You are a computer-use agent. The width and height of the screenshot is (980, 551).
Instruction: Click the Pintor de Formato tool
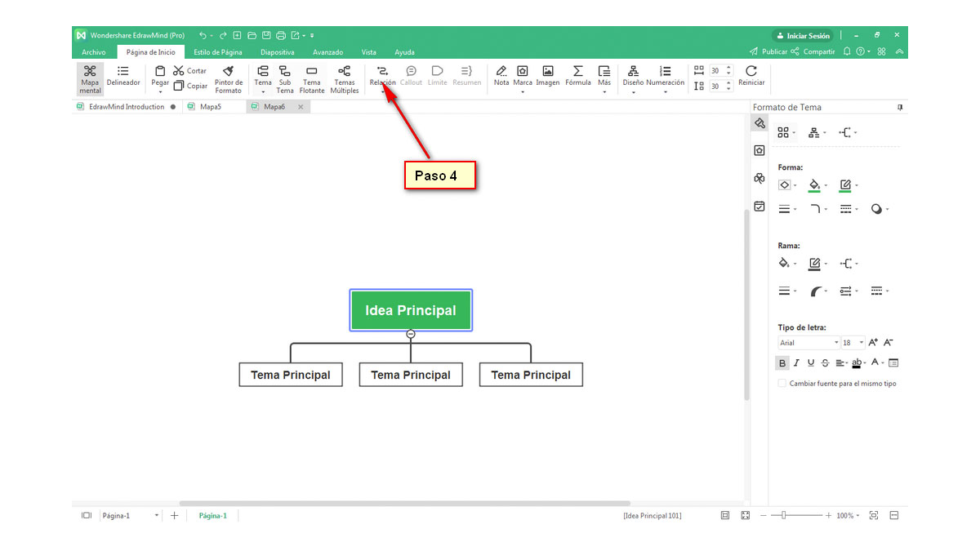pos(228,72)
